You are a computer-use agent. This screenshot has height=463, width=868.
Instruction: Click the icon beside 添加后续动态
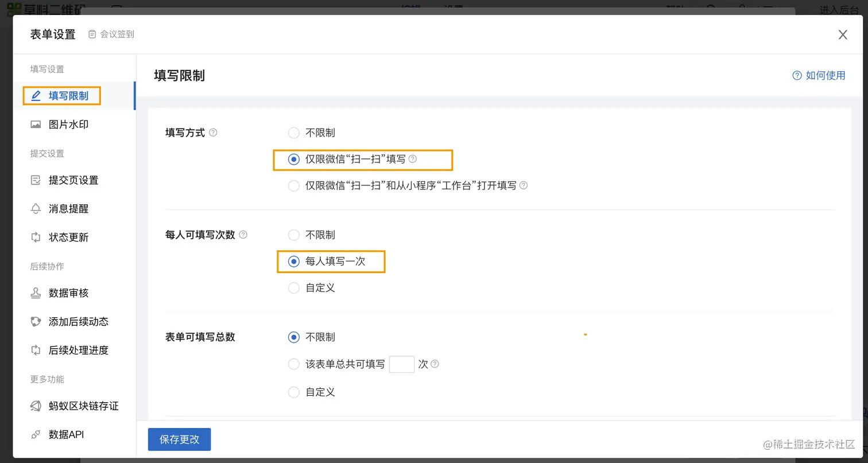[36, 322]
